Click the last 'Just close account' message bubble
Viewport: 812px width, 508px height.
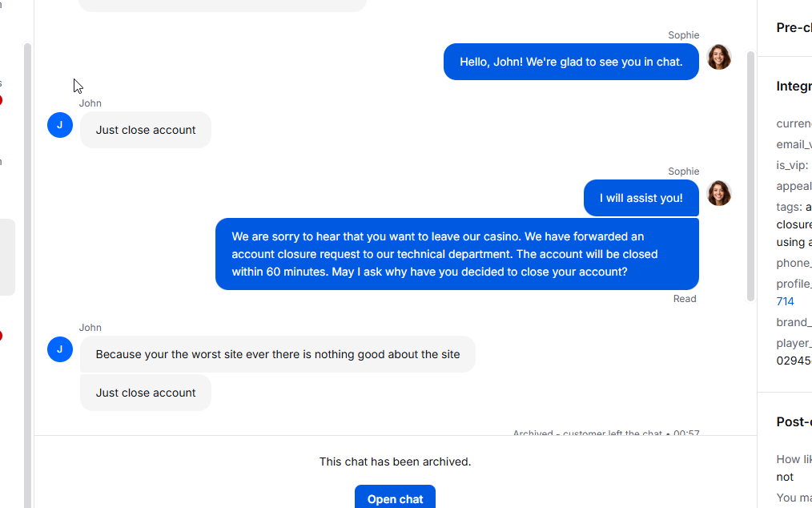[x=146, y=393]
